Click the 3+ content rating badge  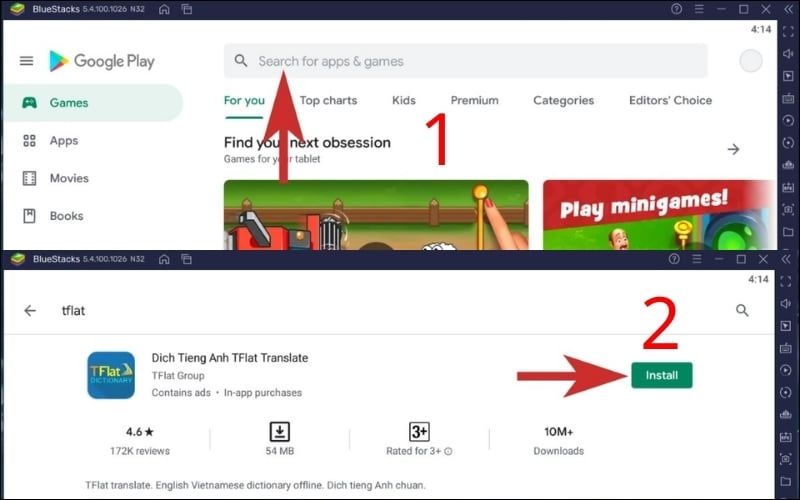[419, 432]
